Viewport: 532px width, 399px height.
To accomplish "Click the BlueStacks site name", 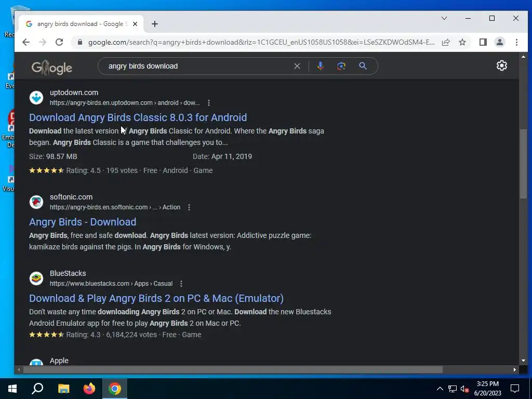I will point(68,273).
